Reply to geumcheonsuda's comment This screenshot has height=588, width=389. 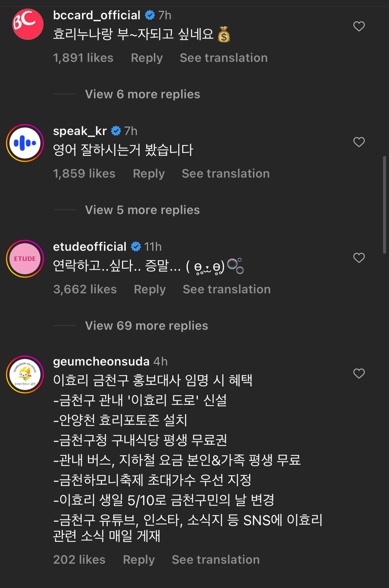click(139, 560)
